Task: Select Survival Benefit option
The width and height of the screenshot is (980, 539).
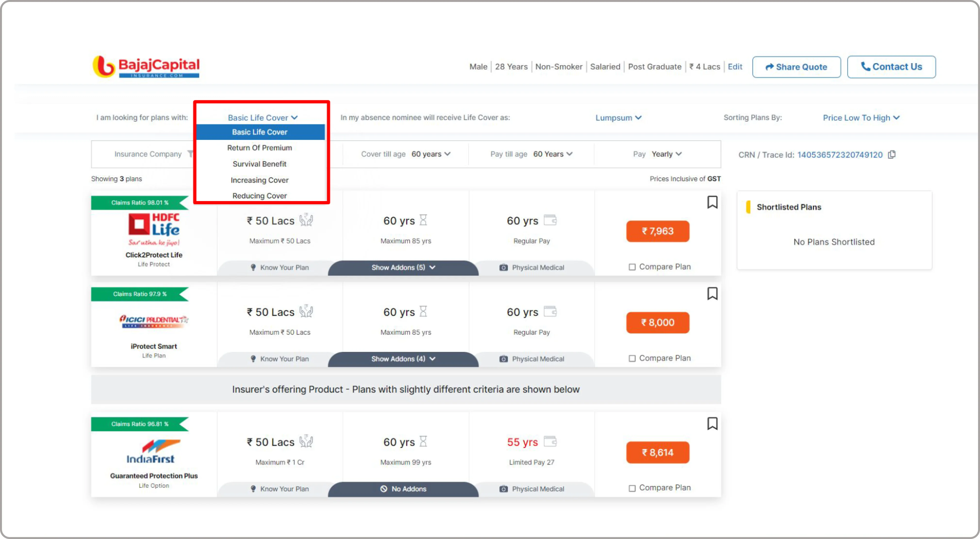Action: pyautogui.click(x=260, y=164)
